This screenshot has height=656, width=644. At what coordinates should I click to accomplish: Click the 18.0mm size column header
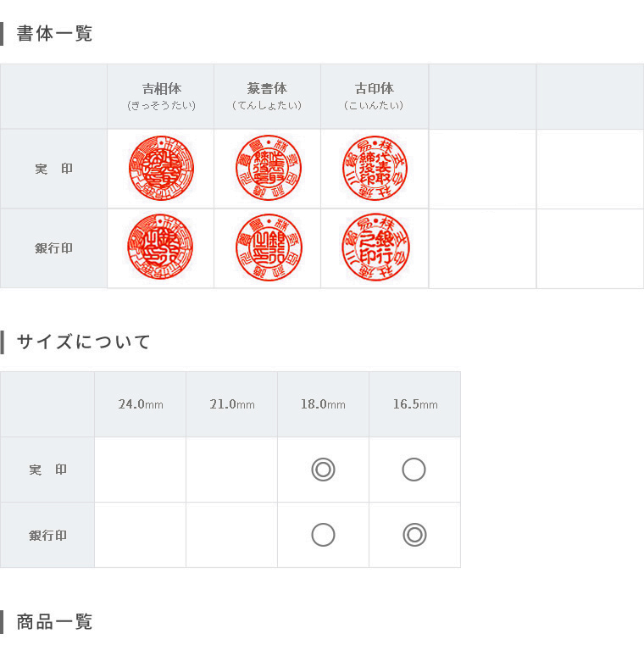point(323,404)
